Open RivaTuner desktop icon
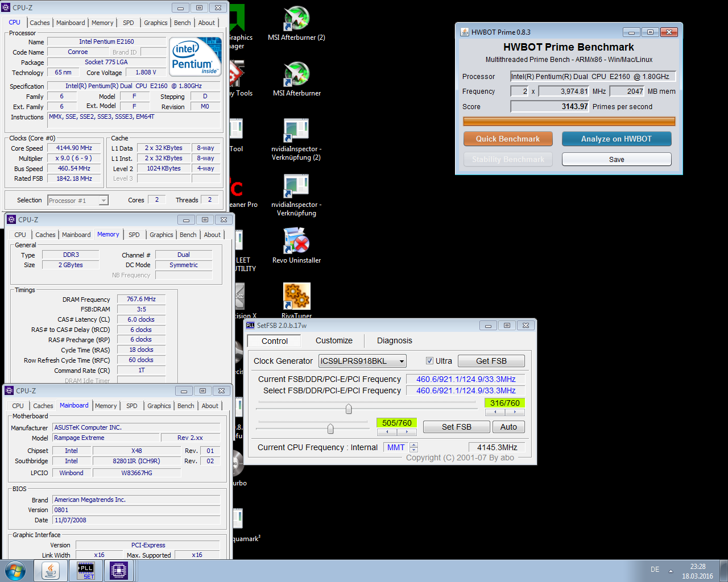The height and width of the screenshot is (582, 728). [296, 301]
